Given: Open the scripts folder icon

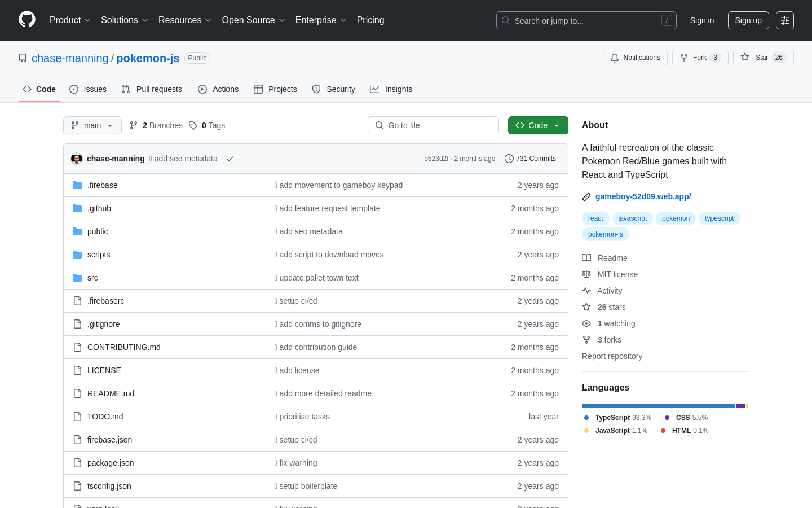Looking at the screenshot, I should (77, 255).
